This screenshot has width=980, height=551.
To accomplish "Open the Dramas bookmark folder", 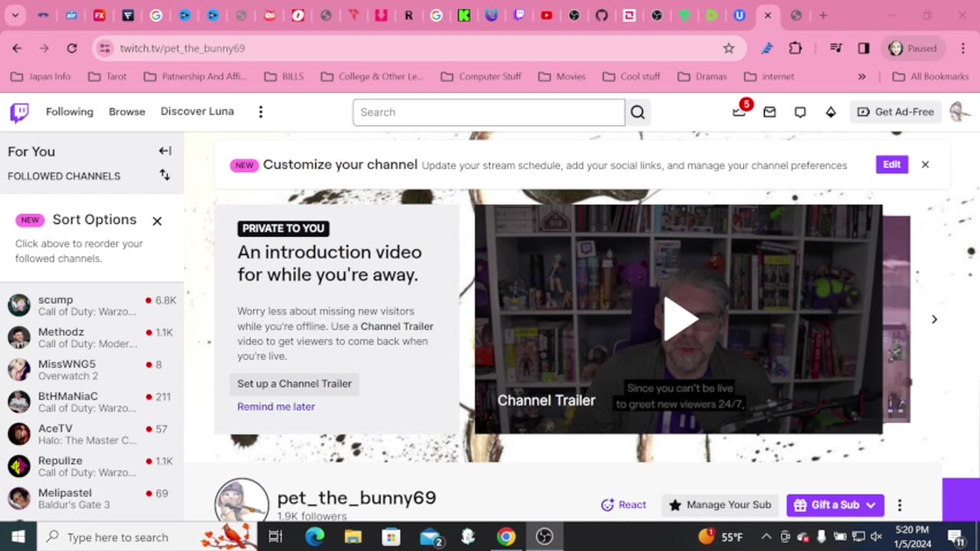I will [x=702, y=77].
